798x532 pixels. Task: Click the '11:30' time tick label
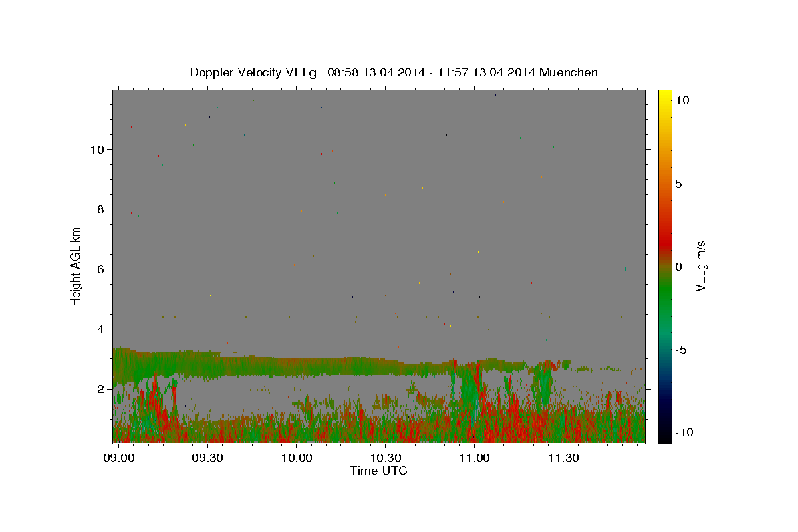pos(563,458)
